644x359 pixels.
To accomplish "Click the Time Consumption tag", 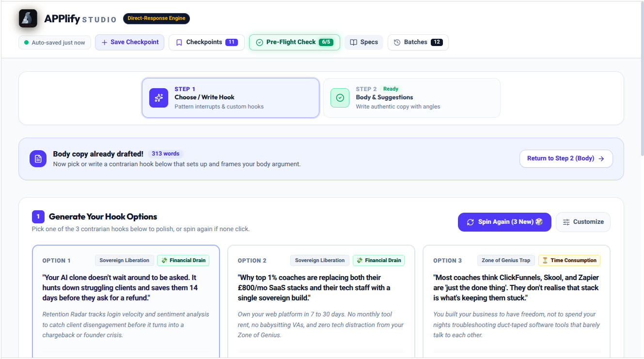I will 569,261.
